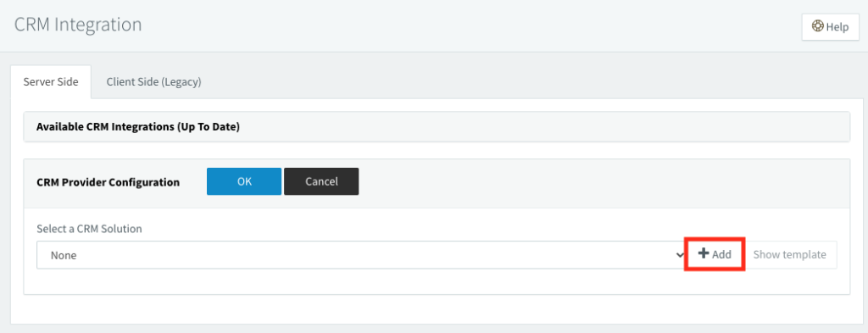
Task: Cancel the CRM provider configuration
Action: click(x=321, y=181)
